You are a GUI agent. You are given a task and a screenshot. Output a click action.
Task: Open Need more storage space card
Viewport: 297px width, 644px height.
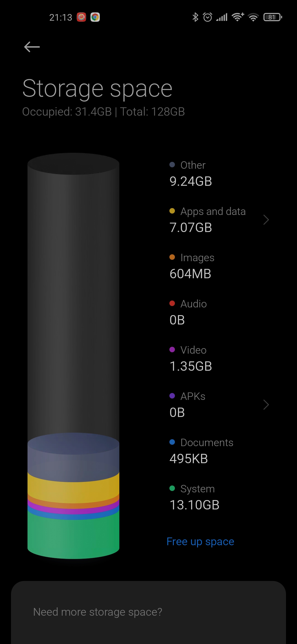[x=148, y=612]
